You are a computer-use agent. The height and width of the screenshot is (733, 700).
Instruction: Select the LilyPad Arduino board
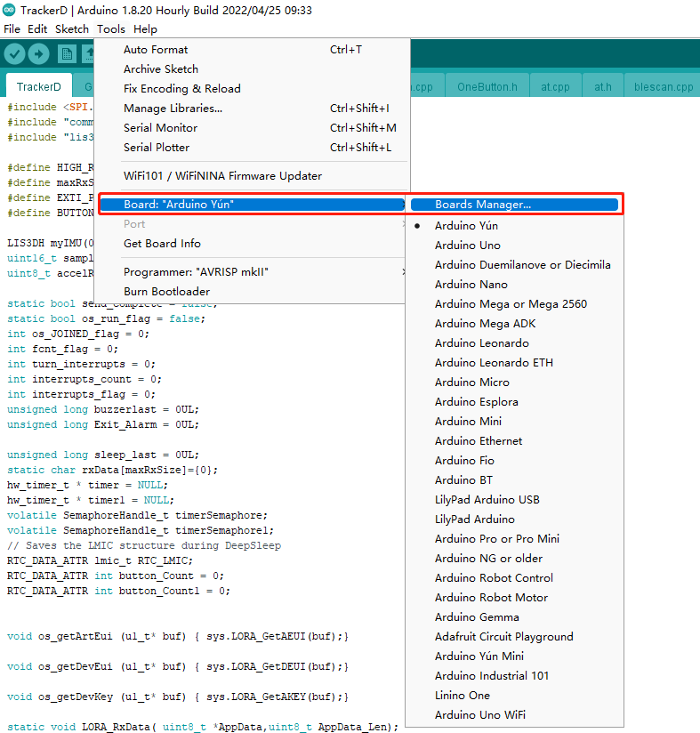(x=514, y=520)
